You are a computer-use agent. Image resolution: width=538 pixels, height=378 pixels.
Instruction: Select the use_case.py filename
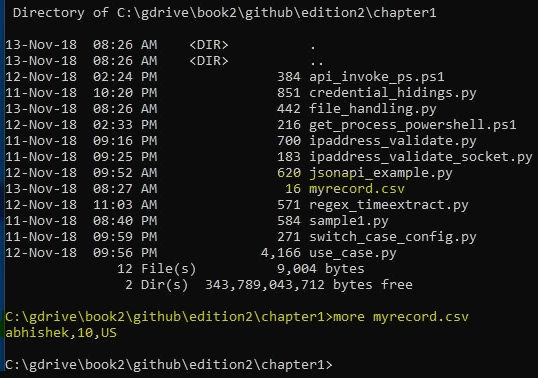pyautogui.click(x=353, y=253)
